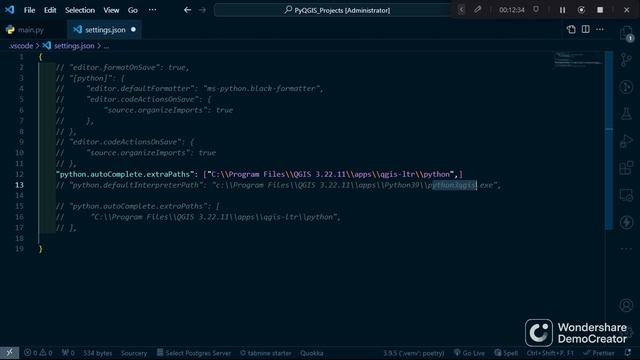Viewport: 640px width, 360px height.
Task: Click the recording timer 00:12:34
Action: point(511,10)
